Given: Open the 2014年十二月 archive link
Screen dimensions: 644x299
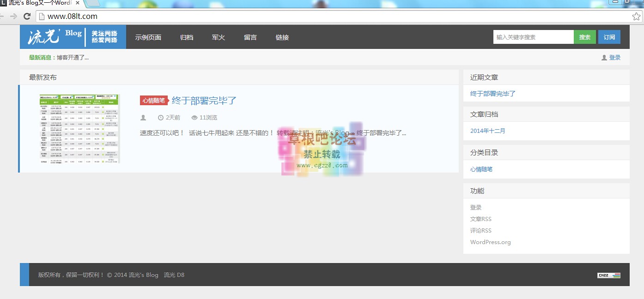Looking at the screenshot, I should click(487, 131).
